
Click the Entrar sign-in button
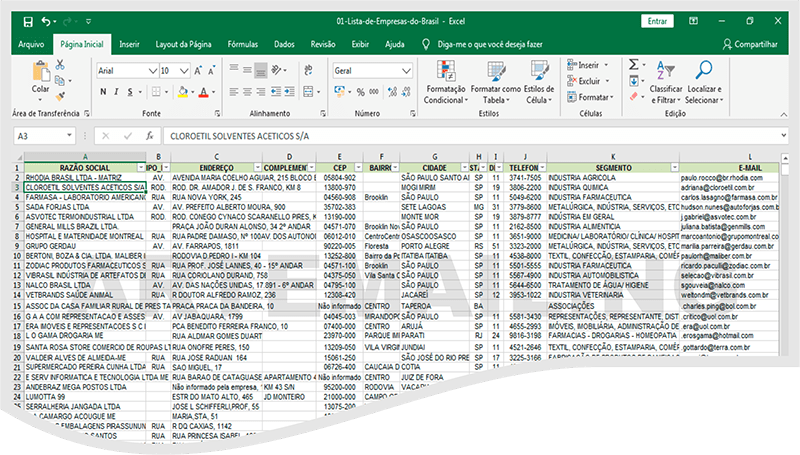pyautogui.click(x=657, y=21)
